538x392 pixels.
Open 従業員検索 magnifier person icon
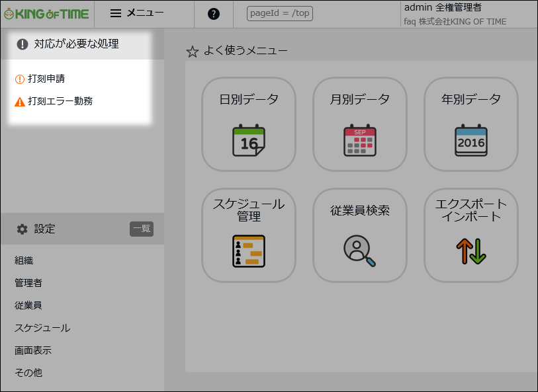point(360,251)
